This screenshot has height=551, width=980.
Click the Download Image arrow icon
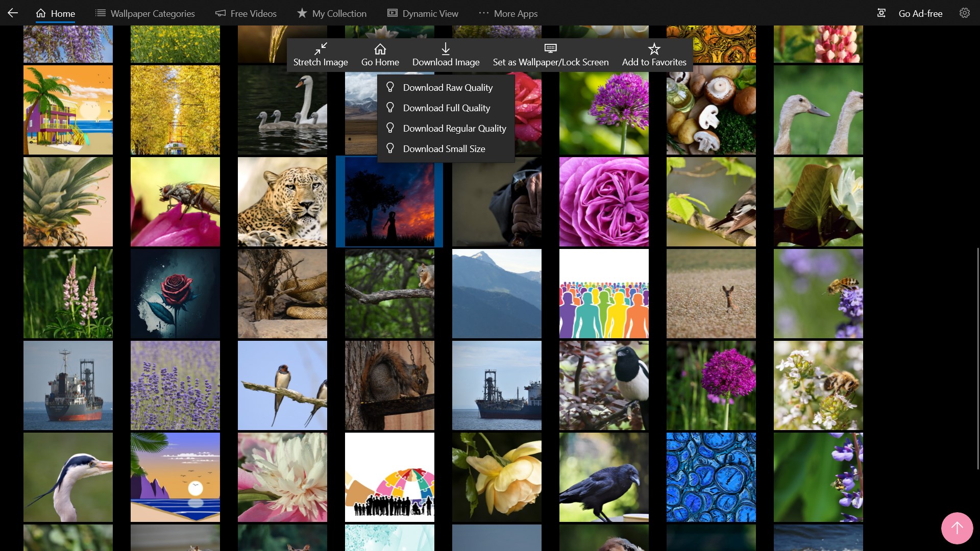(x=446, y=49)
